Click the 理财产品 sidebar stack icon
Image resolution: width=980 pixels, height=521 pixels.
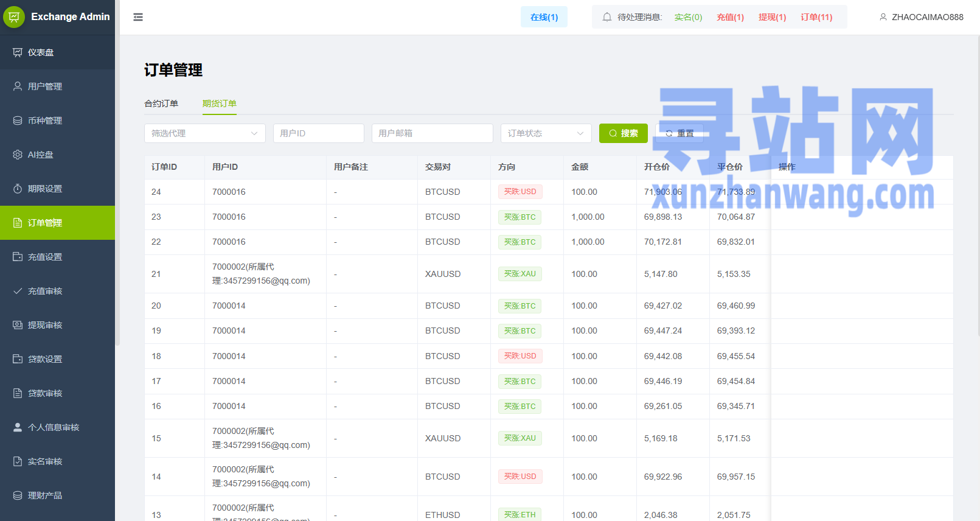pos(18,495)
